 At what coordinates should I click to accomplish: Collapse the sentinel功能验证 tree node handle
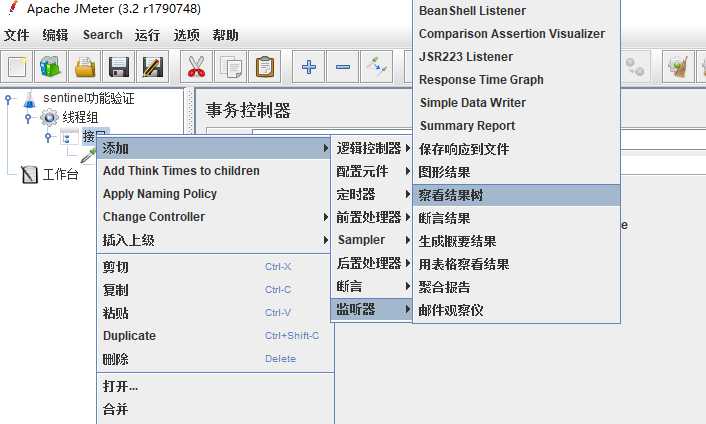coord(9,99)
